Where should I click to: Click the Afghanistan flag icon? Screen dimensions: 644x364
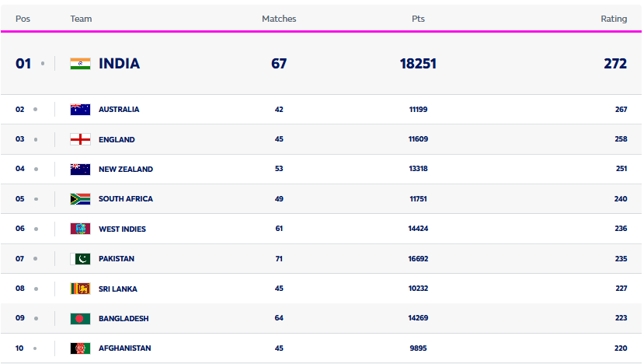click(80, 348)
